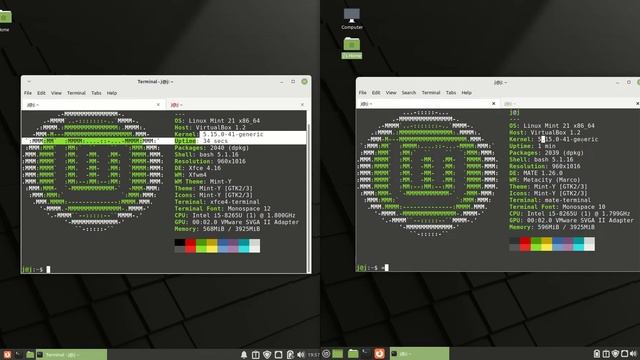
Task: Click the 'DE: Xfce 4.16' line
Action: click(198, 168)
